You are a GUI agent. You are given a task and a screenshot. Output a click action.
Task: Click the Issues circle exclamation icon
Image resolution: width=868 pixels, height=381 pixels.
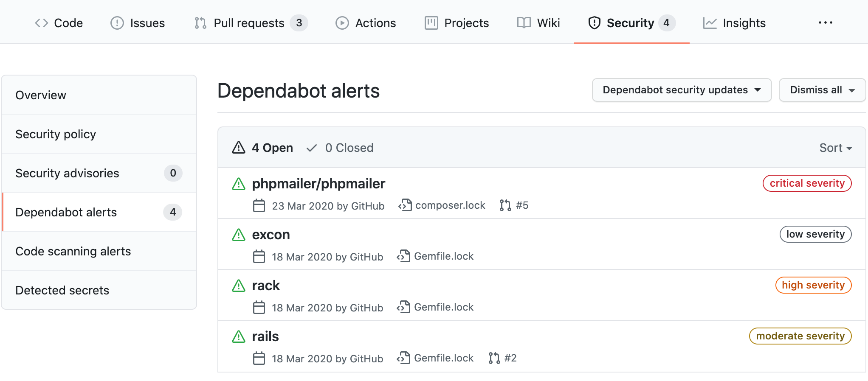[117, 23]
